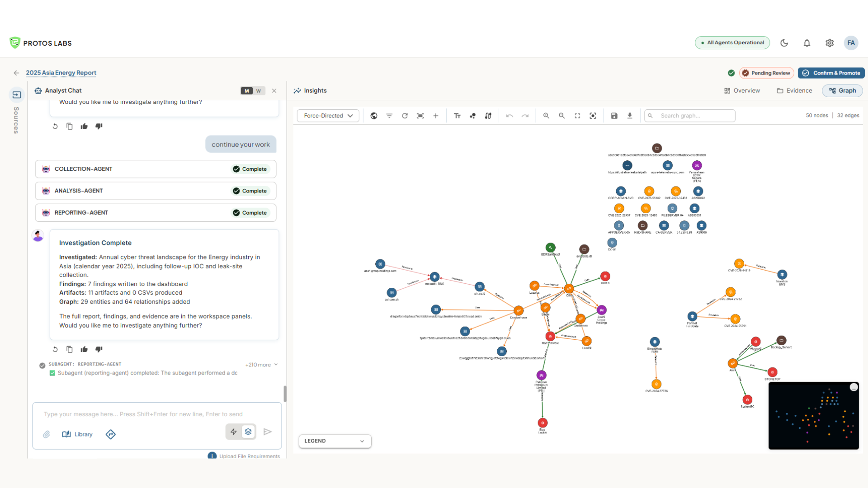868x488 pixels.
Task: Save the graph
Action: tap(614, 116)
